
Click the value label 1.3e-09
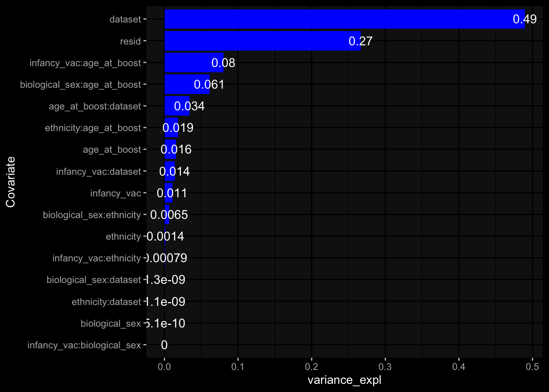coord(165,280)
